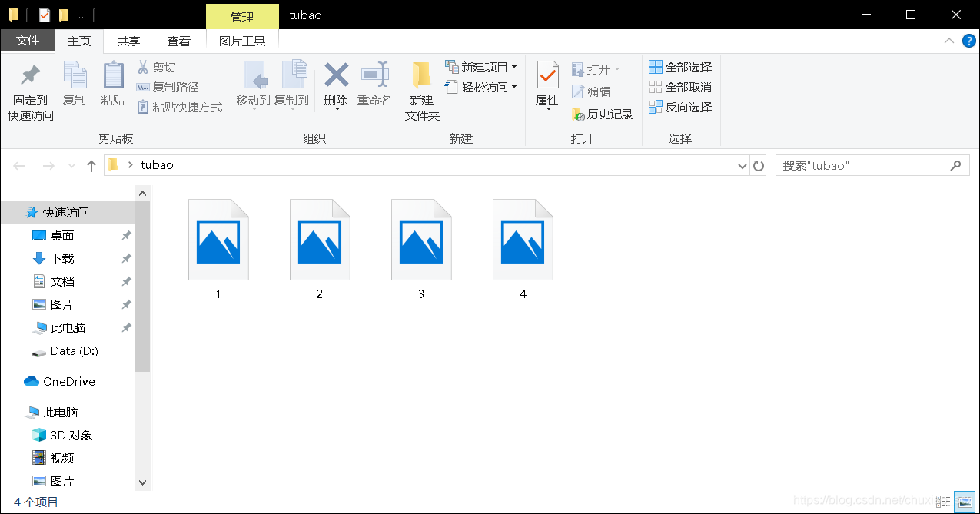Viewport: 980px width, 514px height.
Task: Click the 历史记录 (History) icon
Action: (603, 114)
